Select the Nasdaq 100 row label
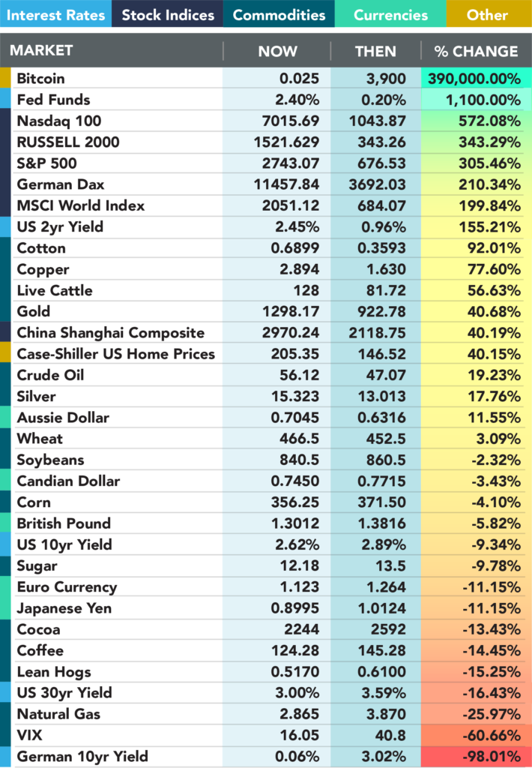 (58, 121)
